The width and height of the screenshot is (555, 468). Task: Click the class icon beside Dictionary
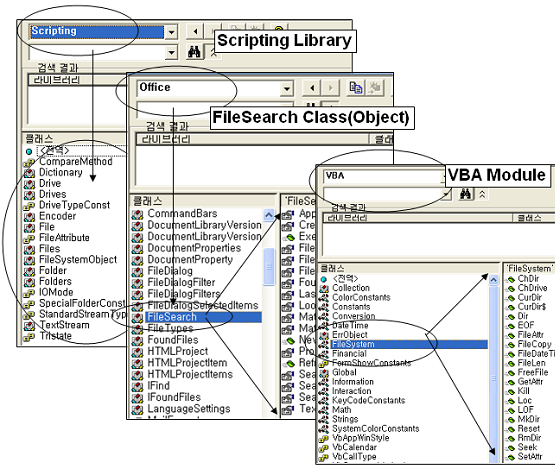29,173
